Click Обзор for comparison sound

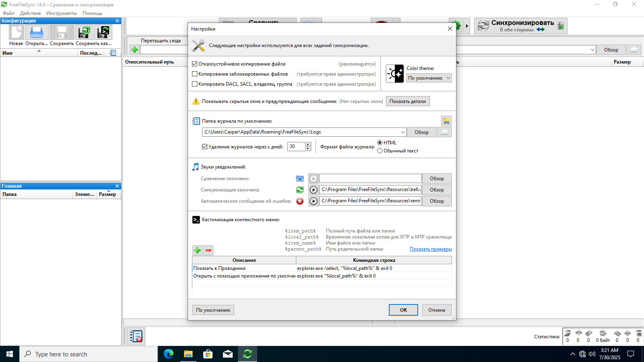(437, 179)
